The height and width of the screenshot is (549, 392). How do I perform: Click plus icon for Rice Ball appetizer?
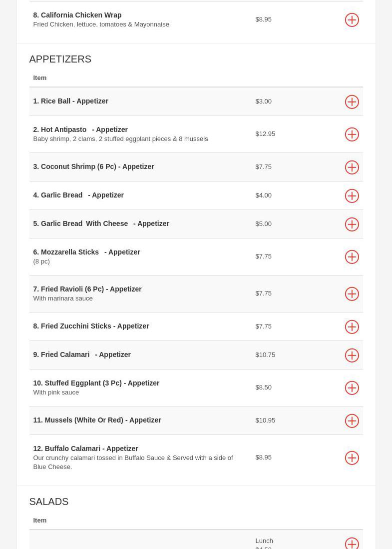point(352,102)
